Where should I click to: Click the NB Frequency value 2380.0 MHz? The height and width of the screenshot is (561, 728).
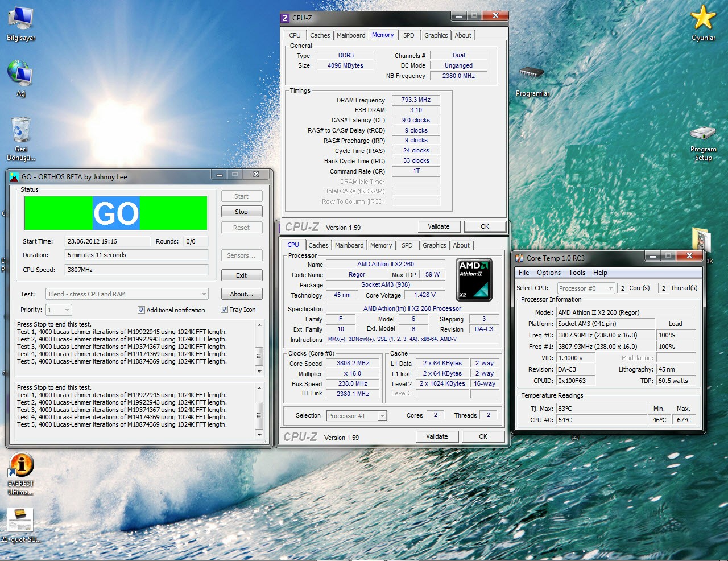[x=458, y=76]
